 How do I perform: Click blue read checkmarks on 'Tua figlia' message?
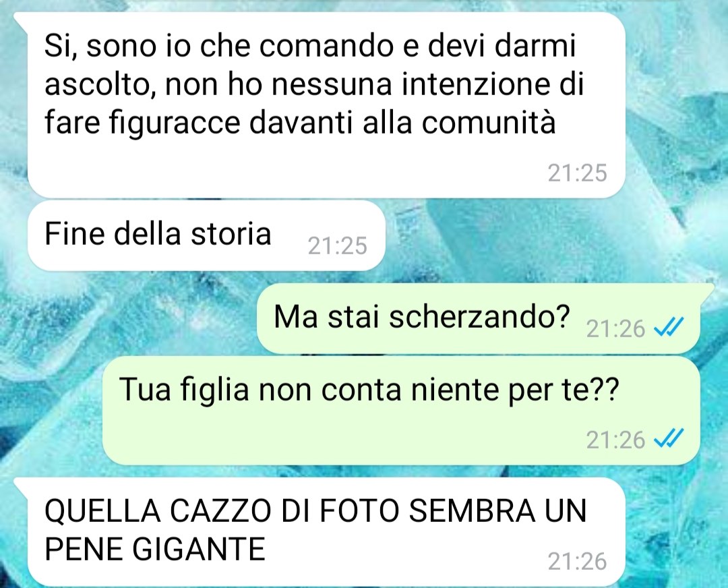tap(669, 440)
